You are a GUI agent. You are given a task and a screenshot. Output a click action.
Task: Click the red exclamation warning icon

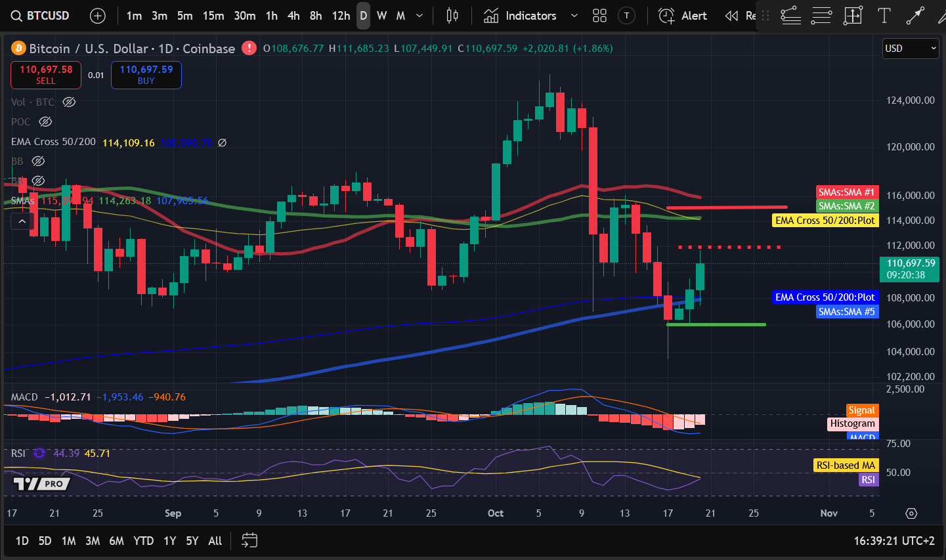[249, 48]
